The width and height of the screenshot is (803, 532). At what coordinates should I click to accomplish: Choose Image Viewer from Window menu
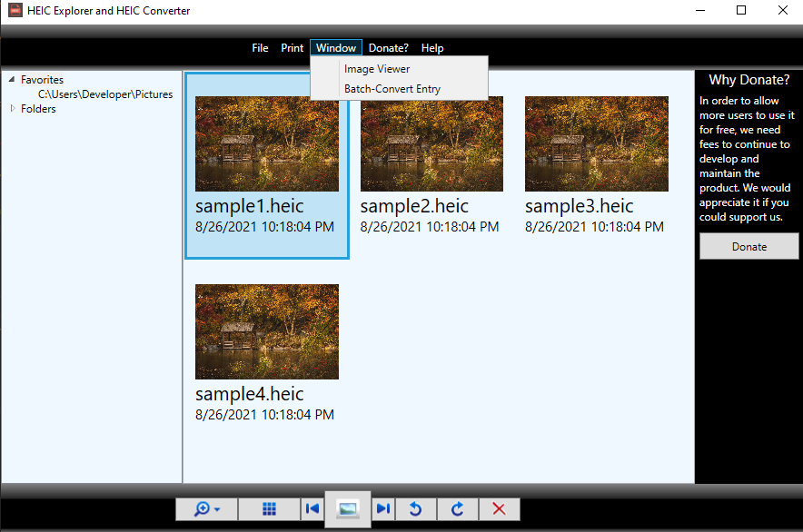pos(377,69)
